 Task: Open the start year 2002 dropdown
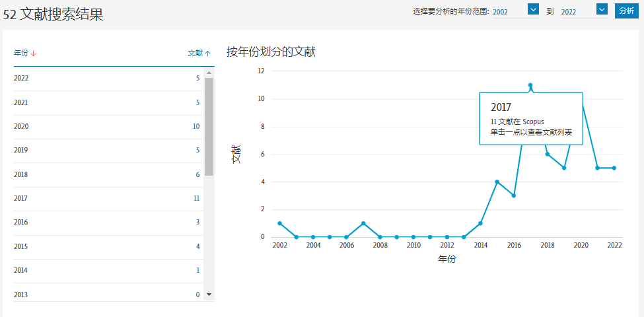pyautogui.click(x=534, y=9)
